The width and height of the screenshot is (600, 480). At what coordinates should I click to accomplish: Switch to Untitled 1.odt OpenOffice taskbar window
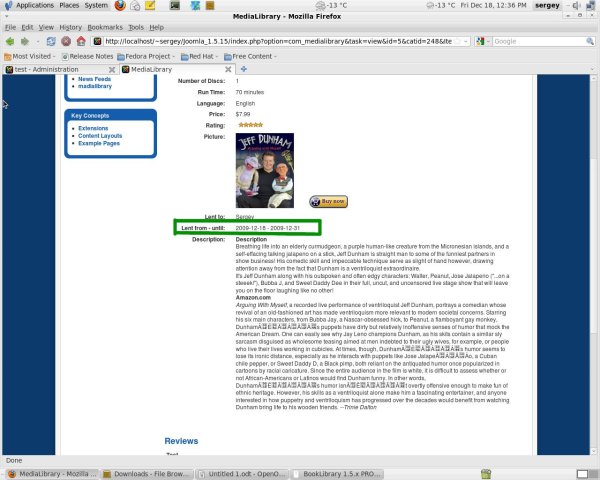[242, 474]
